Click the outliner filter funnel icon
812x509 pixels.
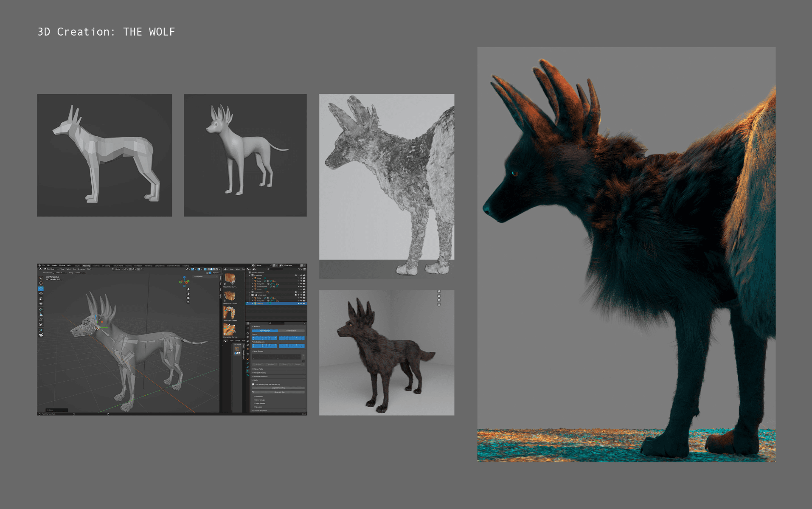point(299,269)
